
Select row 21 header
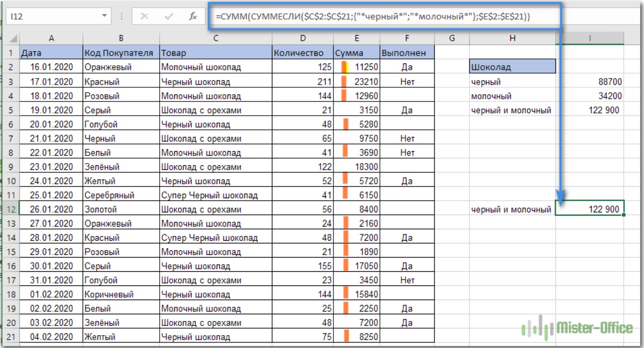coord(12,337)
